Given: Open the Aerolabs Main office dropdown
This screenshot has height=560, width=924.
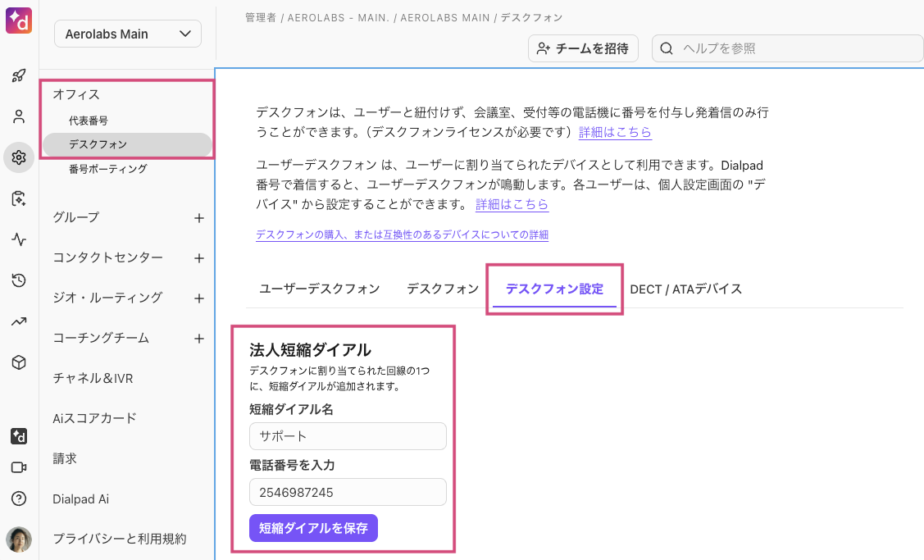Looking at the screenshot, I should coord(128,34).
